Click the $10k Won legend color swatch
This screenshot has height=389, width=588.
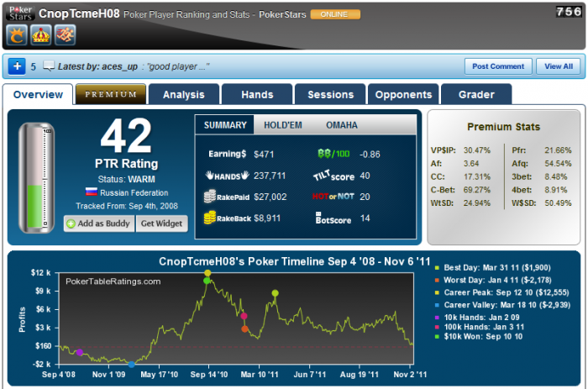click(x=437, y=337)
